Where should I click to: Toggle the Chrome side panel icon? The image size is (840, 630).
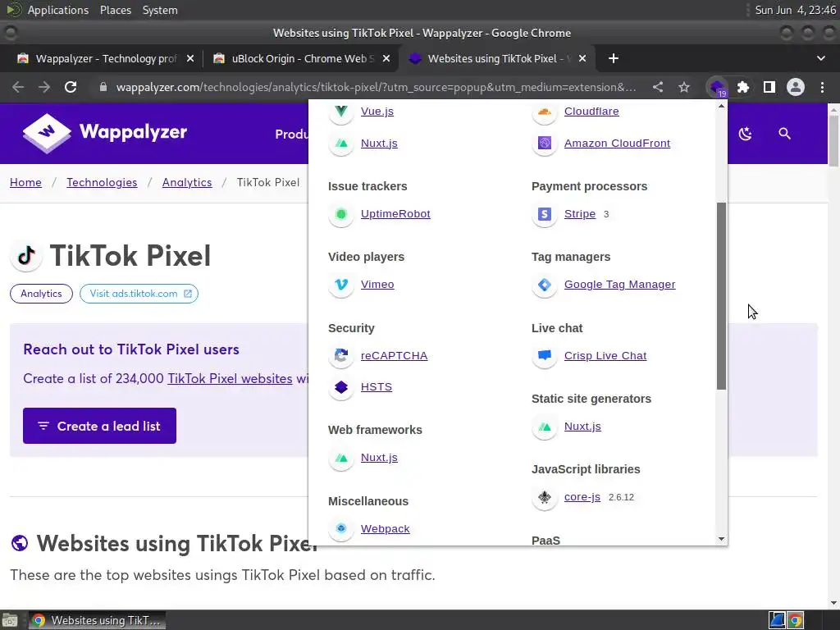[x=769, y=87]
